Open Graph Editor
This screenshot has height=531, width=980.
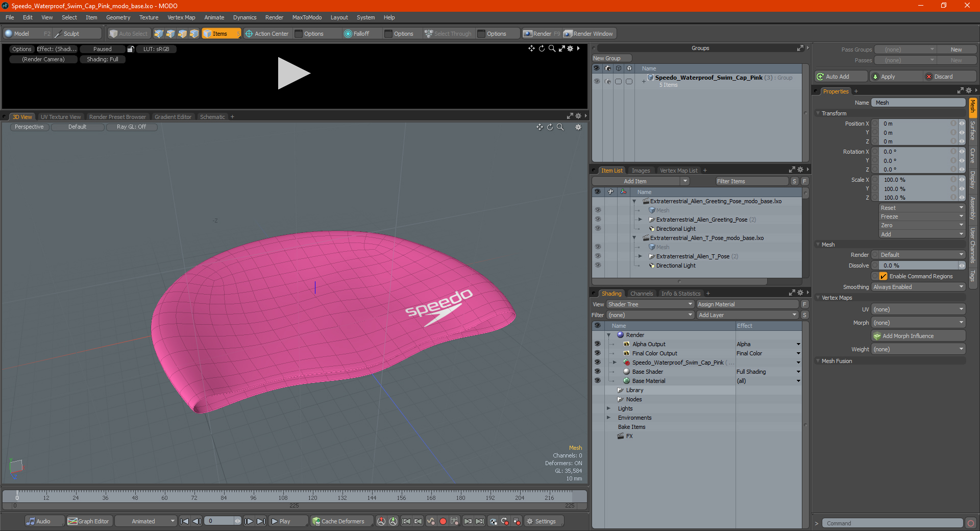pyautogui.click(x=89, y=521)
